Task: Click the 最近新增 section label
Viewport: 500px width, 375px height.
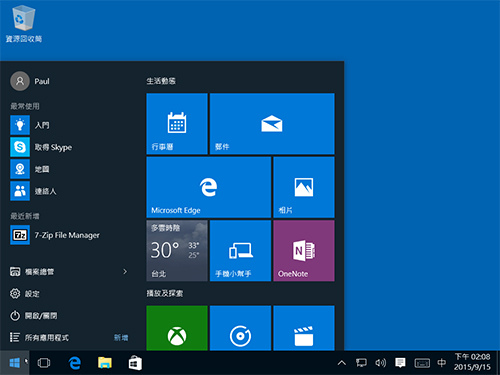Action: [x=25, y=216]
